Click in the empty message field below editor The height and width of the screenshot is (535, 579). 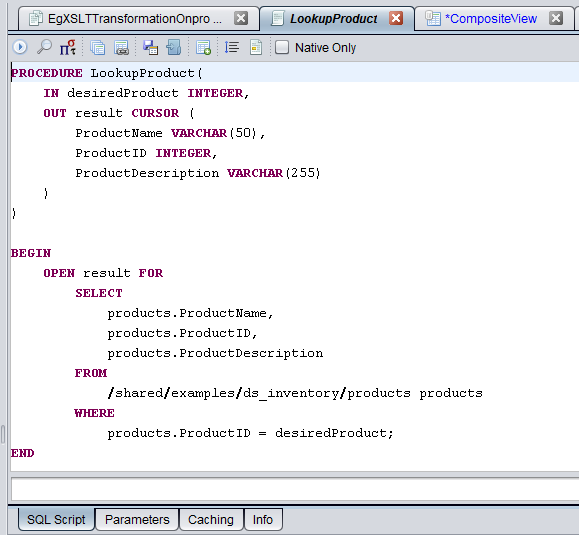[295, 489]
